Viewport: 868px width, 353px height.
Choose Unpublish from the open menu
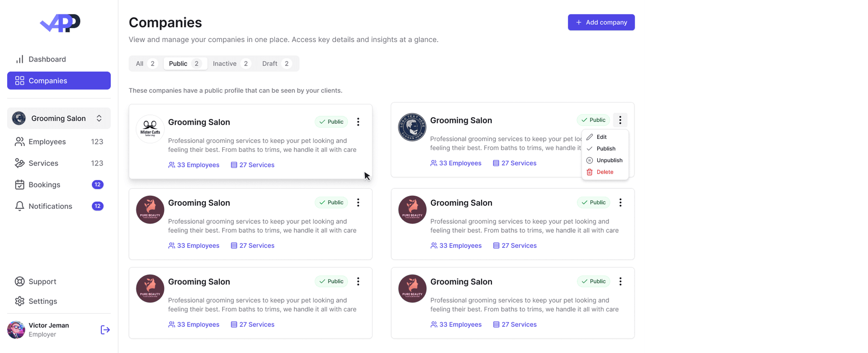(x=609, y=160)
